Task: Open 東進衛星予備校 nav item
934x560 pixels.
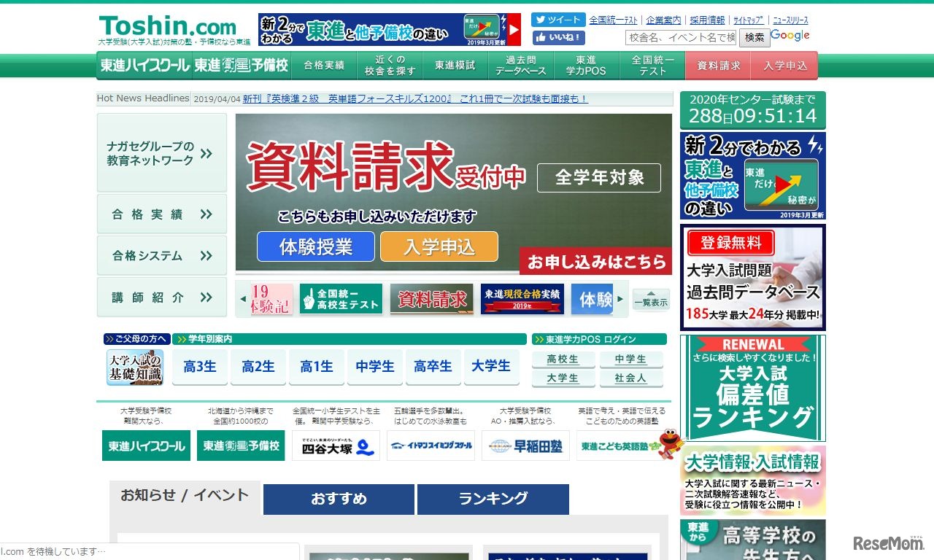Action: (242, 65)
